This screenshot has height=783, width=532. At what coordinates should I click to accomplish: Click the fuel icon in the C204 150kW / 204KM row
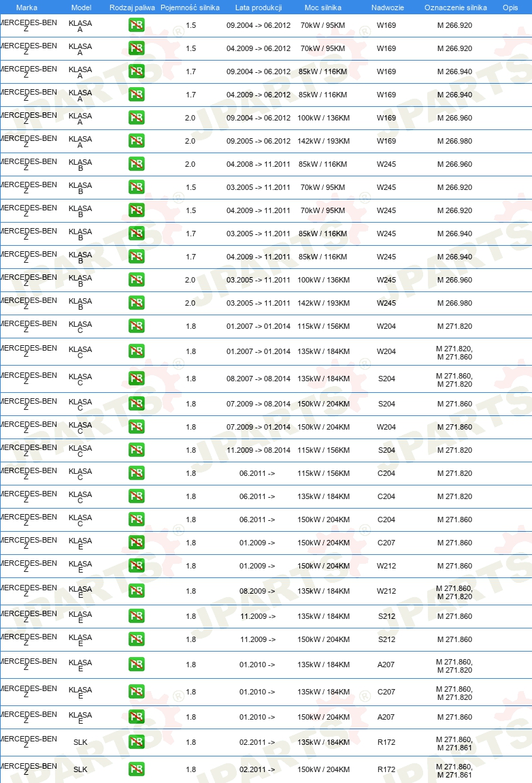pos(136,520)
